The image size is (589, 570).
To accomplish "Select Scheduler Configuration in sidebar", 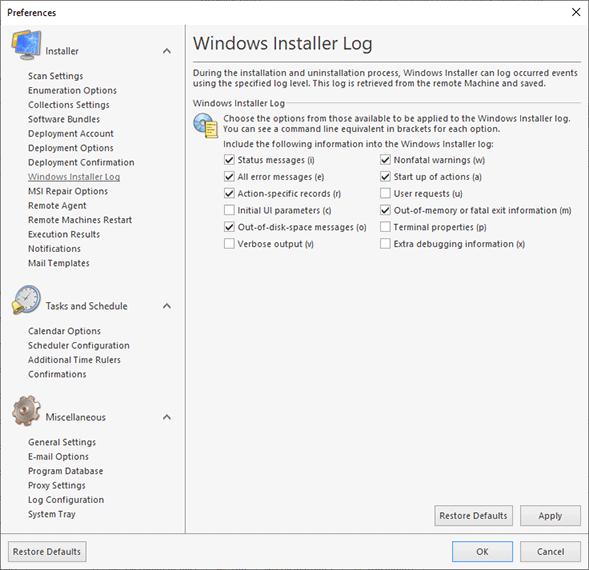I will click(x=79, y=345).
